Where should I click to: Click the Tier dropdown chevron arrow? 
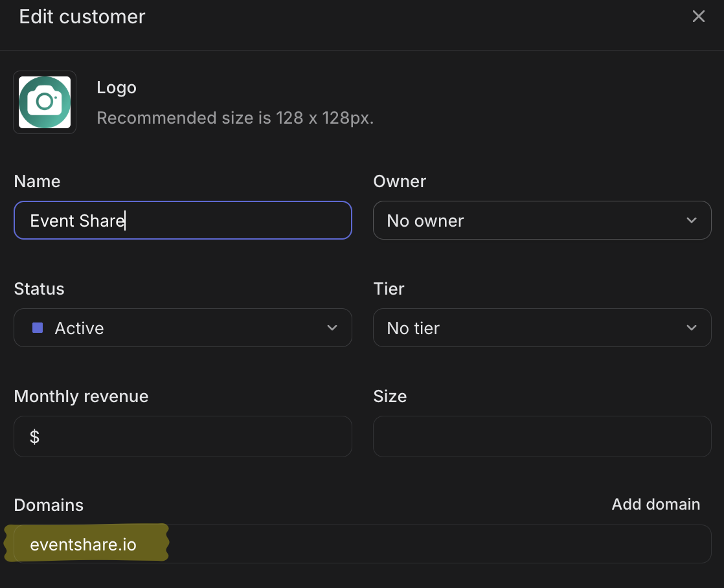click(691, 328)
